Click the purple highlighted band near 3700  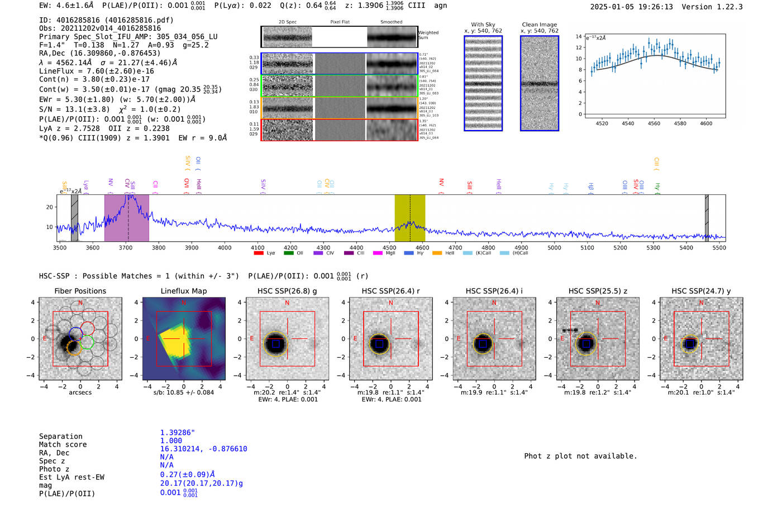pyautogui.click(x=127, y=218)
